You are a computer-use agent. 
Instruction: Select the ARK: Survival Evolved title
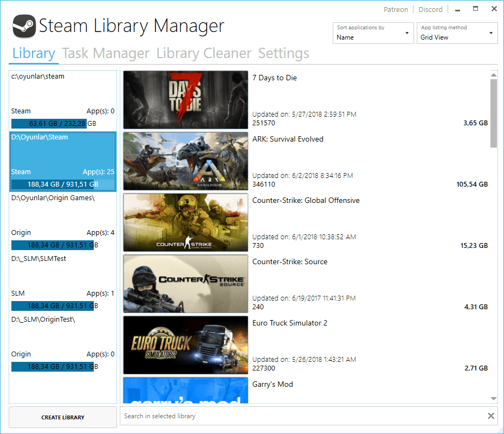288,139
